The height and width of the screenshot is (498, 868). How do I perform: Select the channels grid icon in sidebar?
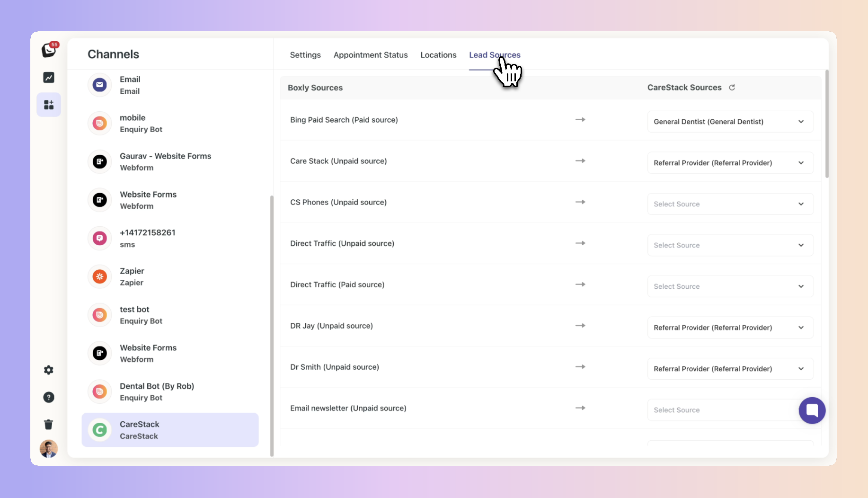49,105
